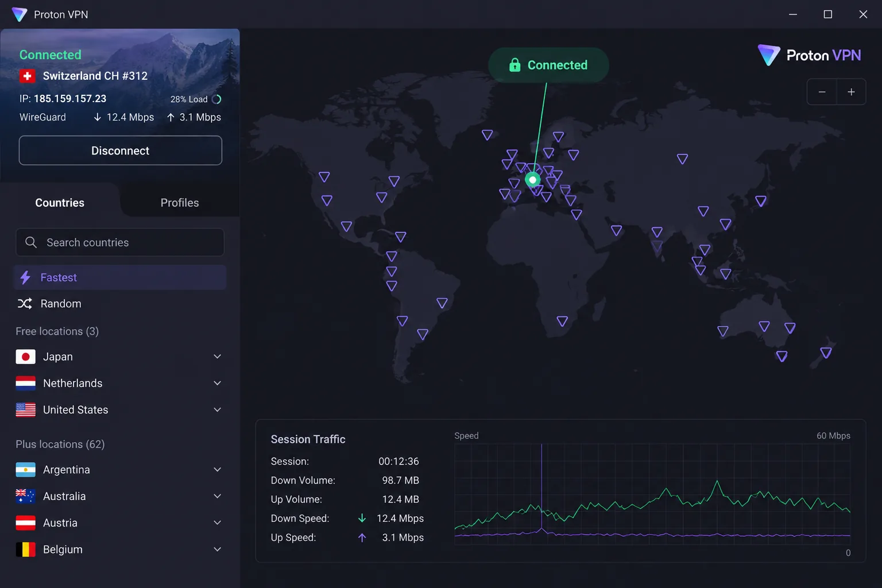Viewport: 882px width, 588px height.
Task: Select the United States flag icon
Action: [x=25, y=410]
